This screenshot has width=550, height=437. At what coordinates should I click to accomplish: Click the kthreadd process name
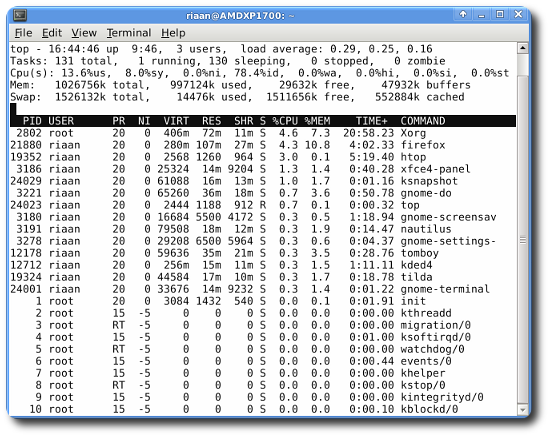pos(426,313)
